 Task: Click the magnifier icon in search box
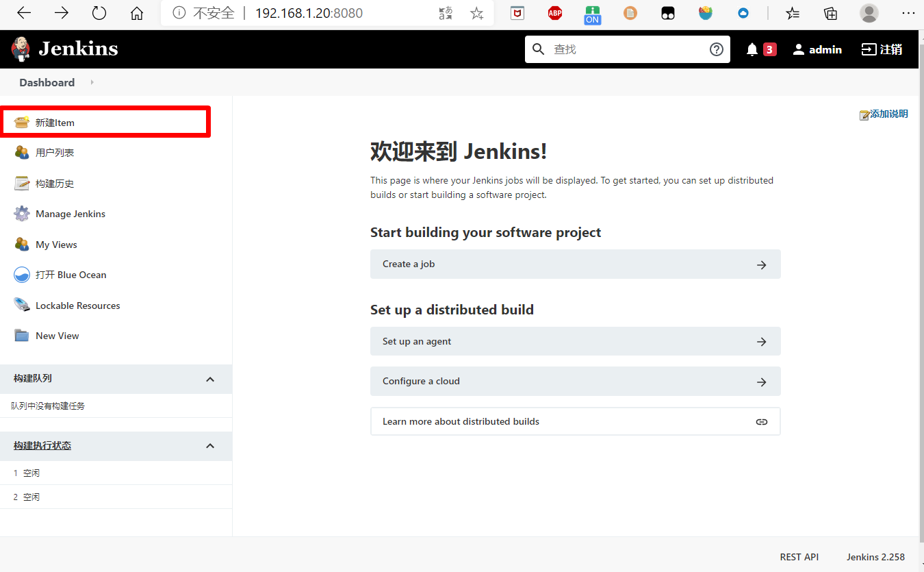coord(539,49)
